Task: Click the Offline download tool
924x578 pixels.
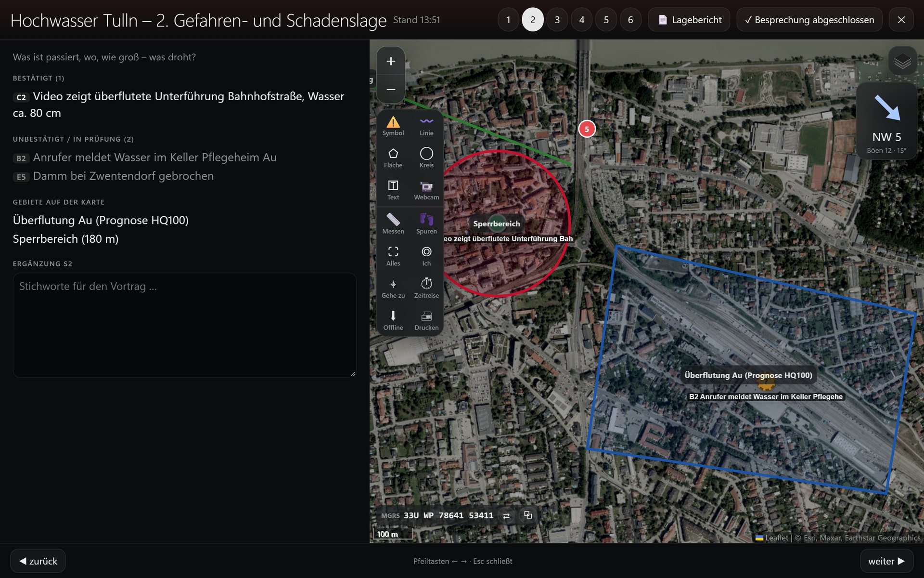Action: click(393, 321)
